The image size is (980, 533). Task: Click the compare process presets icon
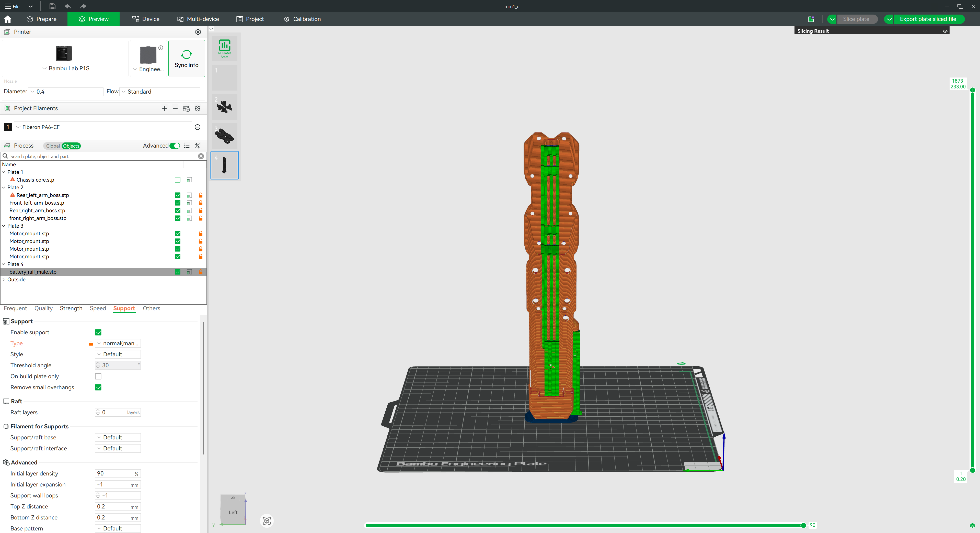197,146
